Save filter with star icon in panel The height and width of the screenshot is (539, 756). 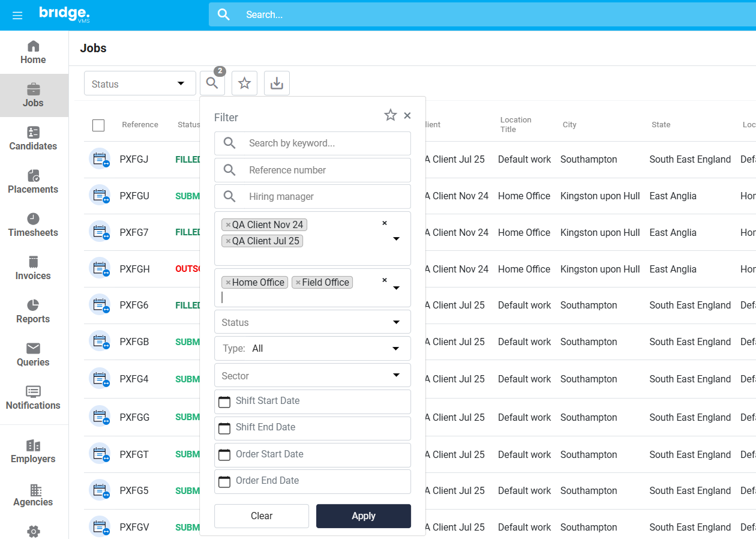(x=391, y=115)
